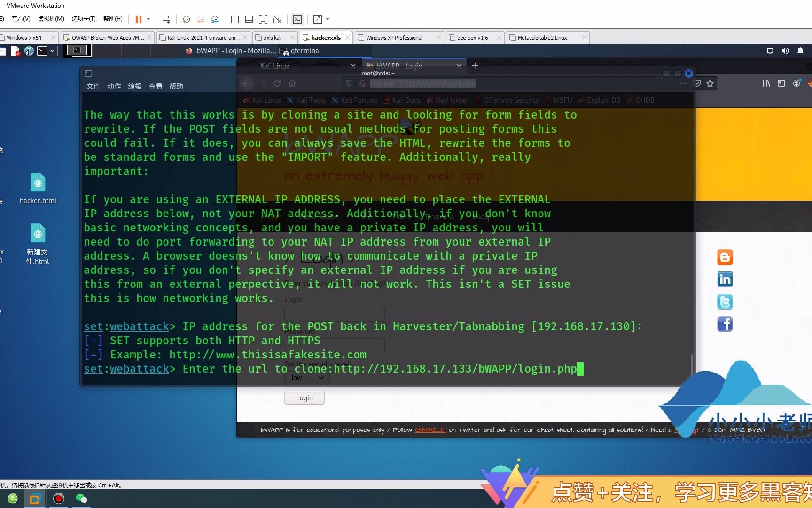
Task: Open the text editor launcher in Kali panel
Action: pos(16,51)
